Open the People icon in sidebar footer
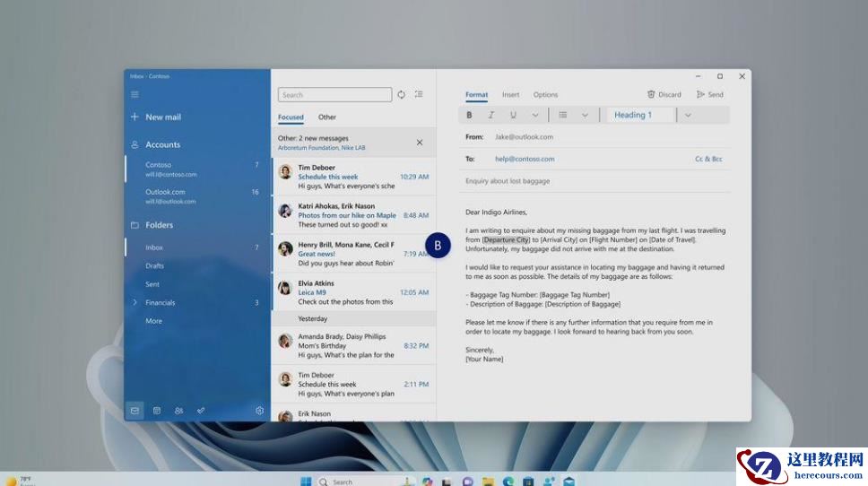The height and width of the screenshot is (486, 868). pos(178,411)
